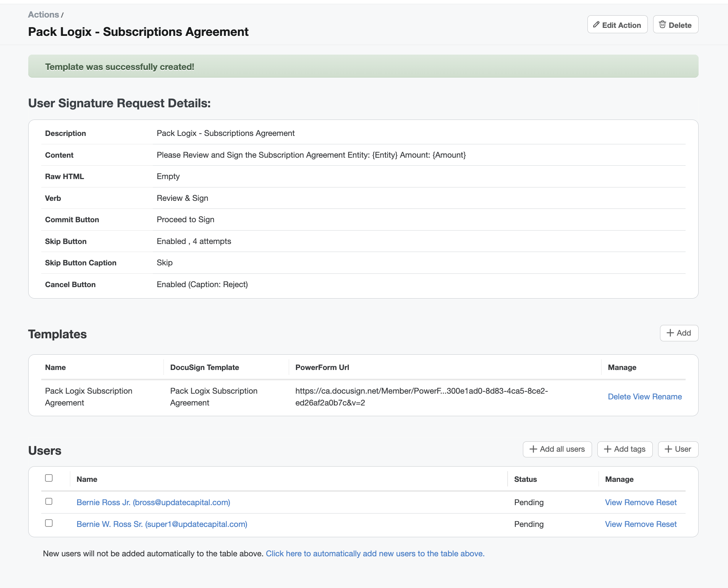Click the Pending status for Bernie Ross Jr.

[529, 502]
